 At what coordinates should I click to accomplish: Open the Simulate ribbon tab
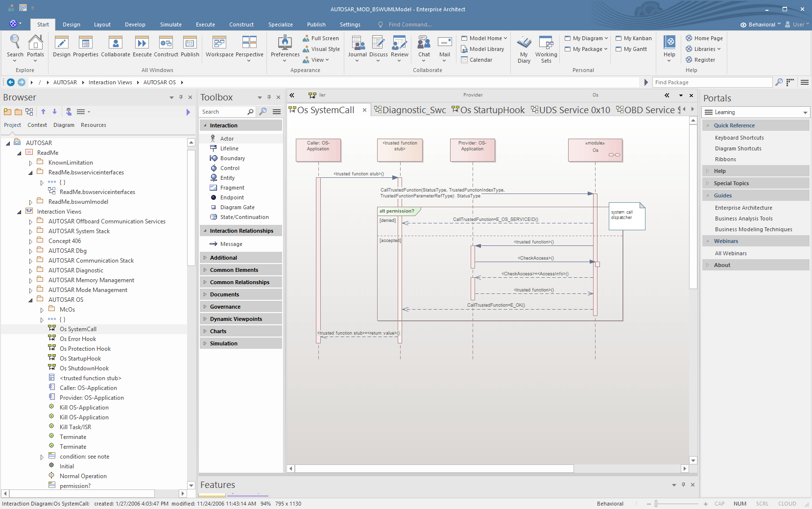[x=171, y=24]
